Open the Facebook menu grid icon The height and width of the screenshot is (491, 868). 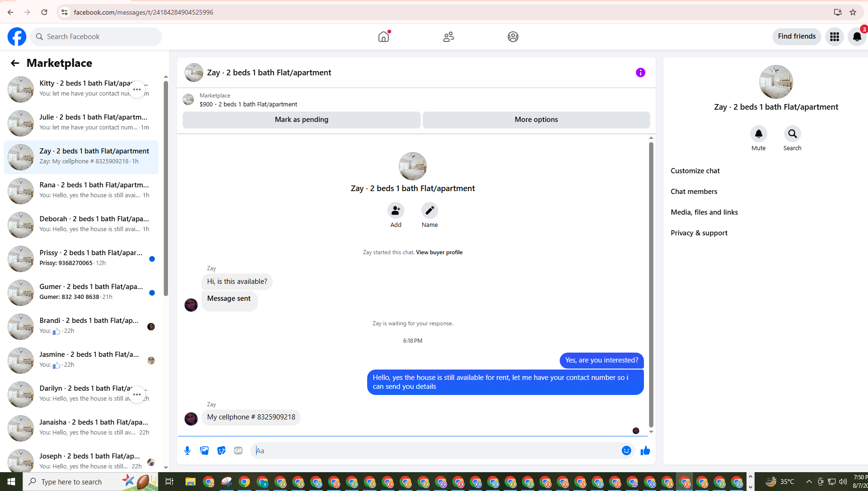pyautogui.click(x=835, y=37)
